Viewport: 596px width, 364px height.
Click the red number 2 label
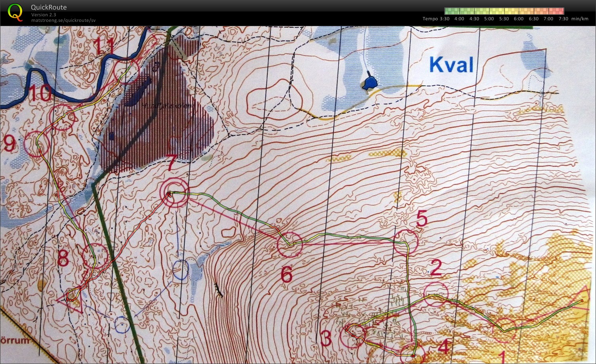[436, 268]
